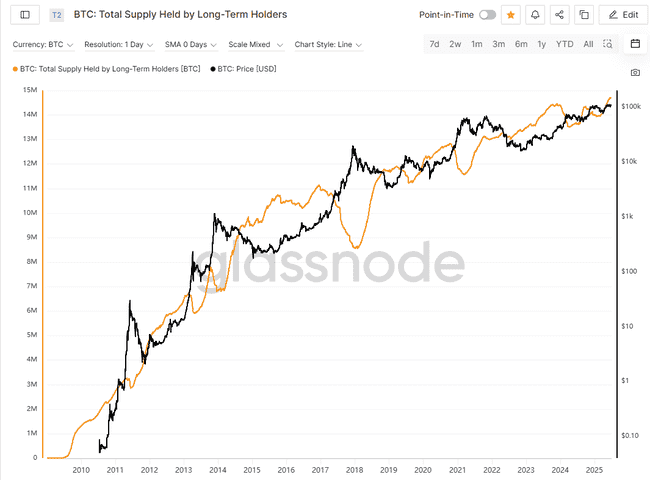The height and width of the screenshot is (480, 650).
Task: Click the share chart icon
Action: pyautogui.click(x=559, y=15)
